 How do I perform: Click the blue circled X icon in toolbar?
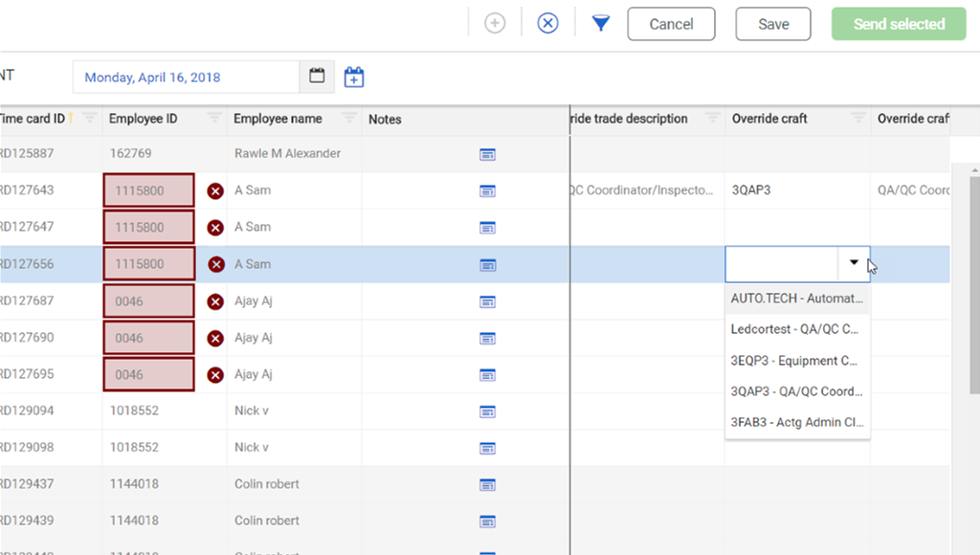click(547, 24)
